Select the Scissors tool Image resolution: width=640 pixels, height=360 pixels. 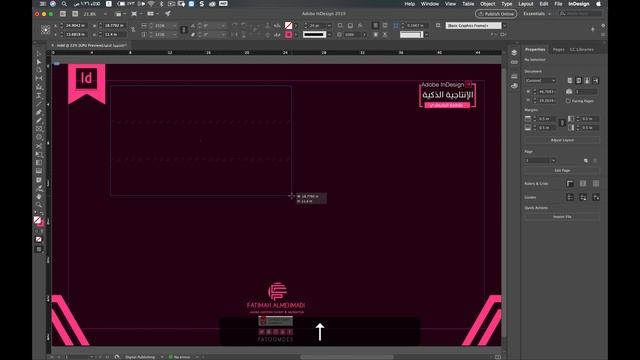point(39,146)
